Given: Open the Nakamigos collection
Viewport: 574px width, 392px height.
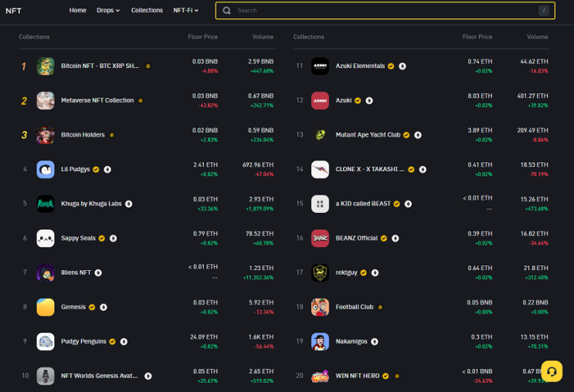Looking at the screenshot, I should pyautogui.click(x=351, y=342).
